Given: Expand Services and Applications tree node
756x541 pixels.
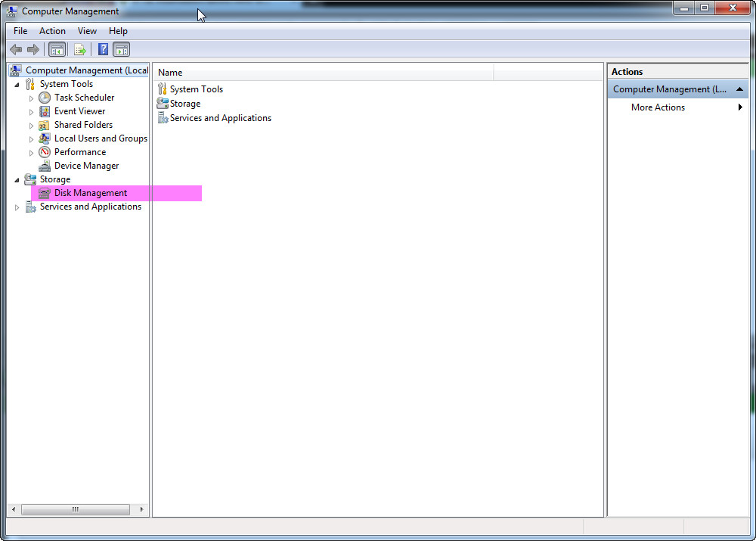Looking at the screenshot, I should coord(17,207).
